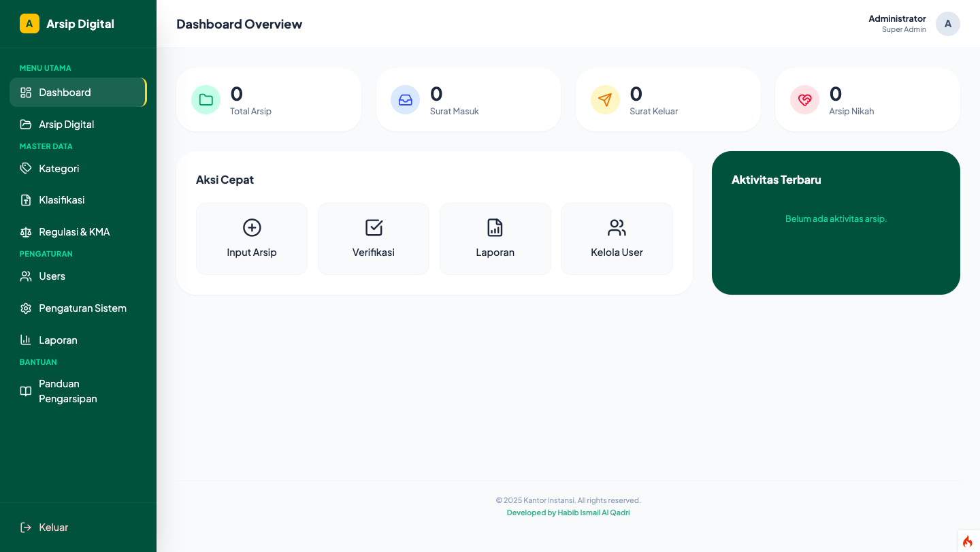Select the folder icon on Total Arsip card
This screenshot has width=980, height=552.
tap(206, 99)
